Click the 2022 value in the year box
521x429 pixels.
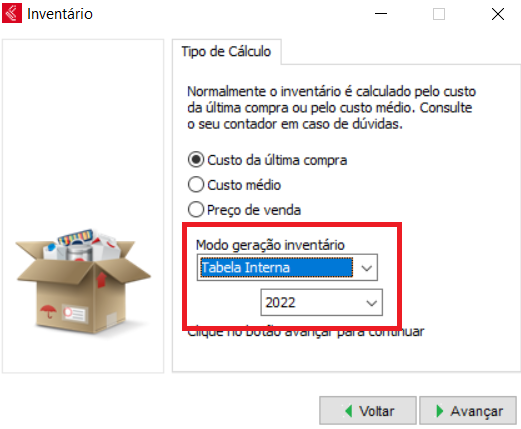[281, 303]
